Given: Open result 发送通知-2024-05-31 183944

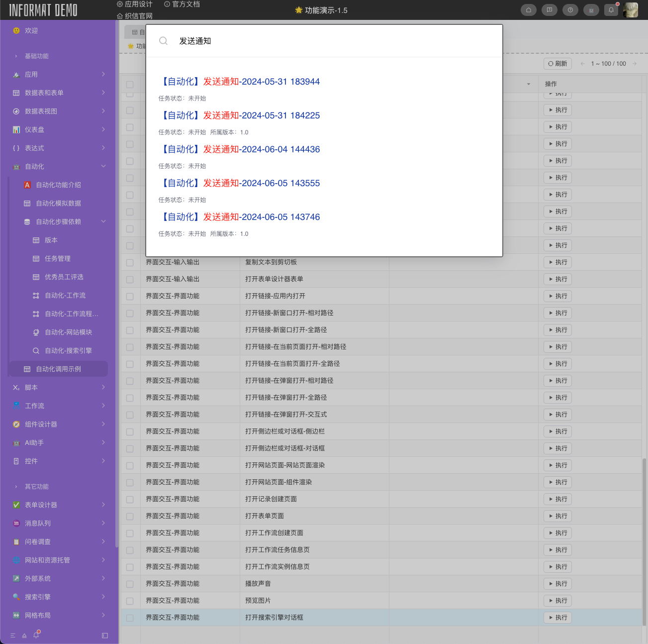Looking at the screenshot, I should 239,82.
